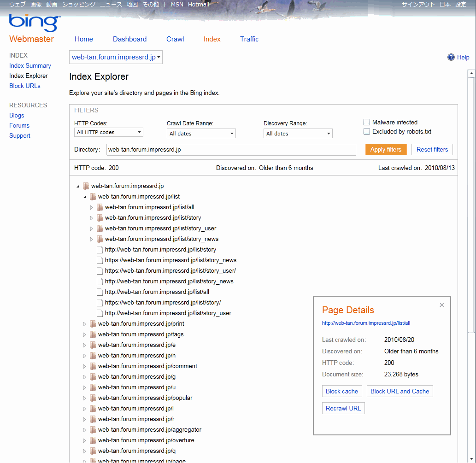Click folder icon for /tags directory

point(93,334)
